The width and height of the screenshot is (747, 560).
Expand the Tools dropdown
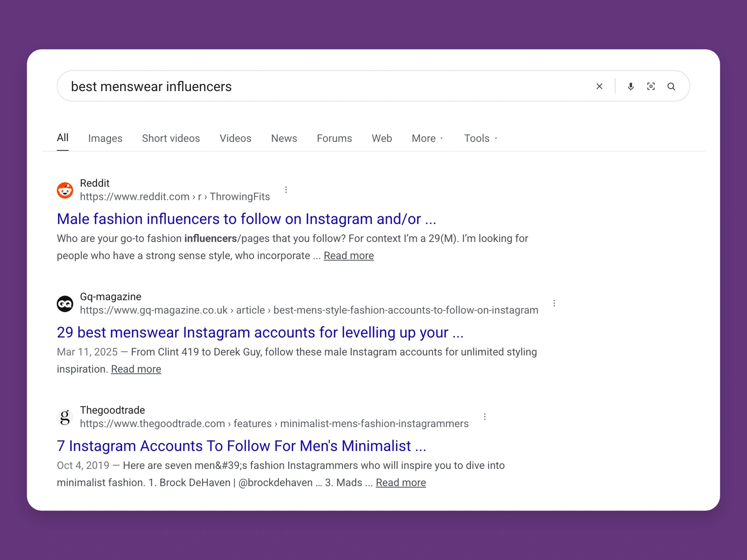(x=481, y=139)
